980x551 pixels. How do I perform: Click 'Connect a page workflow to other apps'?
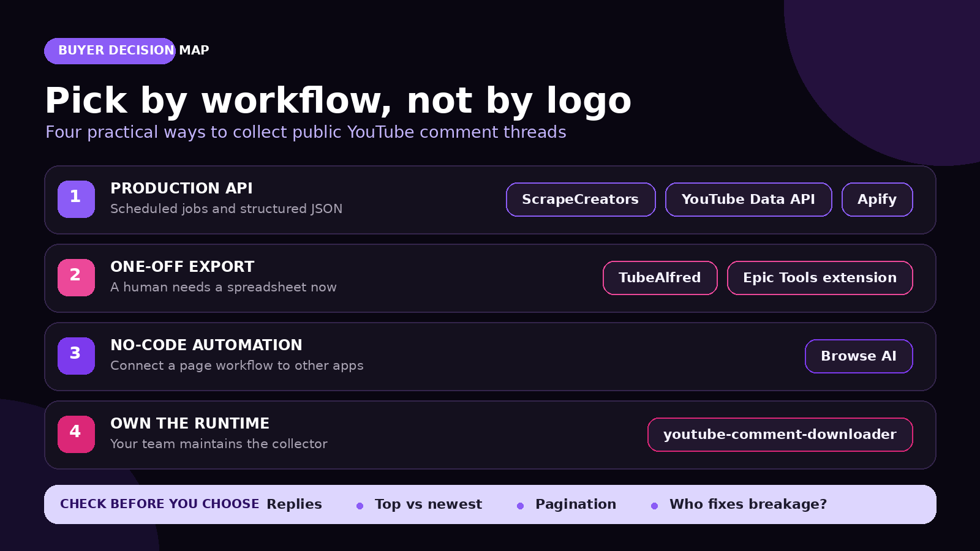tap(236, 365)
